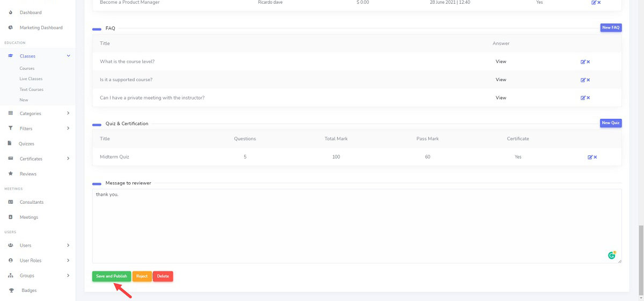
Task: View answer for 'What is the course level?'
Action: (x=501, y=61)
